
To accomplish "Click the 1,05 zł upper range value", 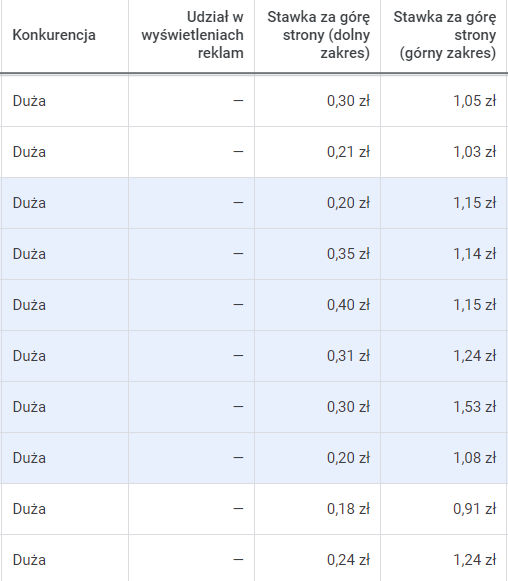I will 475,101.
